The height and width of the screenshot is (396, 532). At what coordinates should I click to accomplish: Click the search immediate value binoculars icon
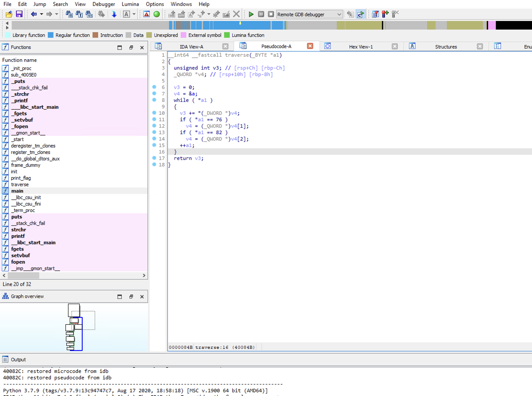click(69, 14)
